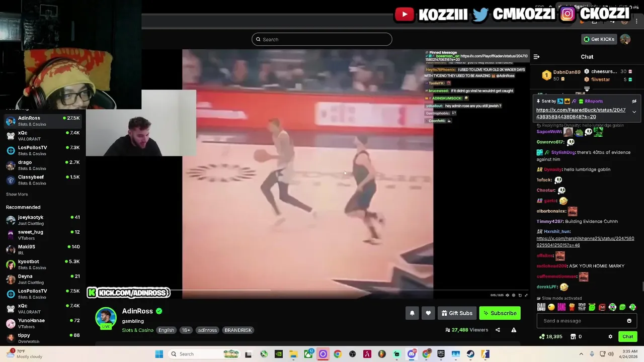Click the taskbar Search box
This screenshot has height=362, width=644.
(x=204, y=354)
